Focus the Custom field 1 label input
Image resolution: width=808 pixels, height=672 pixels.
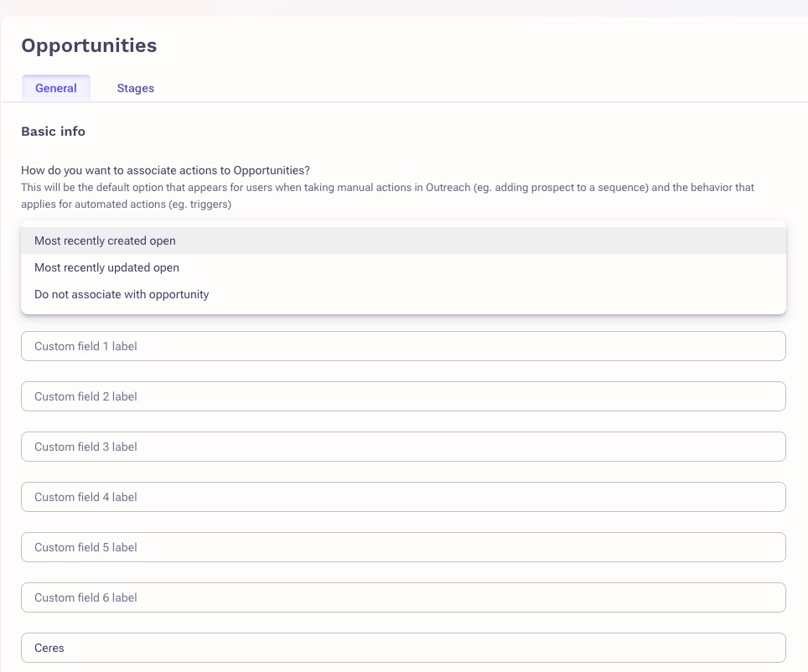(x=403, y=346)
